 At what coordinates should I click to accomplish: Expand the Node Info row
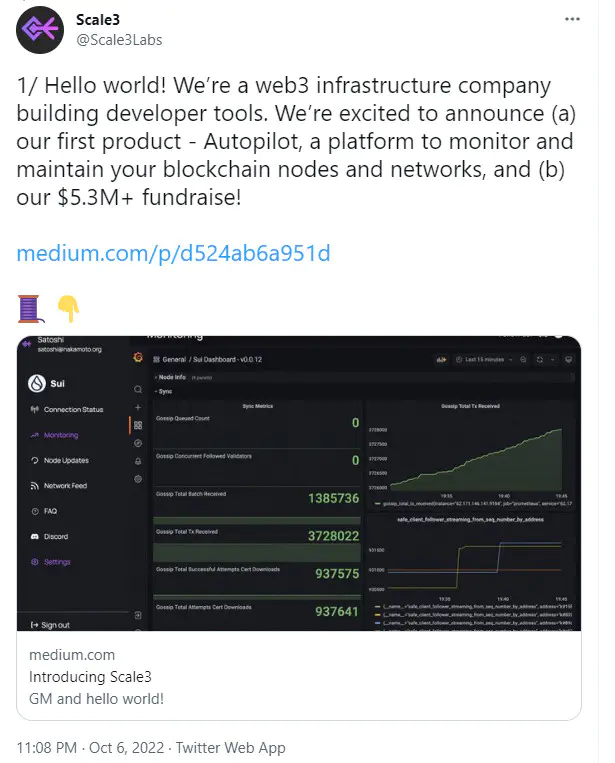pyautogui.click(x=170, y=377)
